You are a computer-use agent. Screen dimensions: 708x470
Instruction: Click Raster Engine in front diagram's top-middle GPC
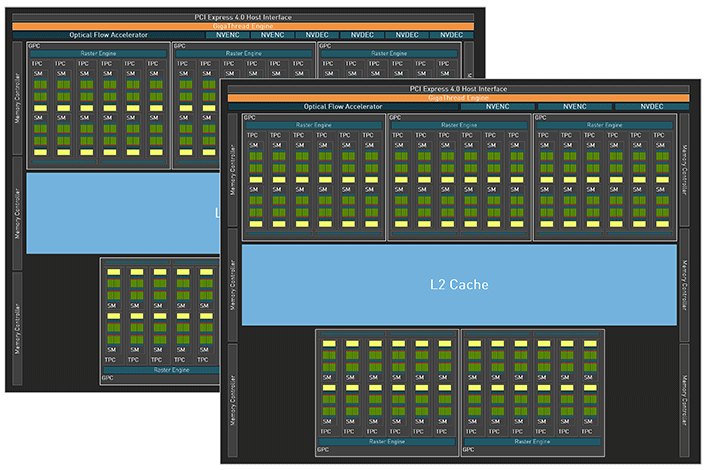click(x=459, y=125)
